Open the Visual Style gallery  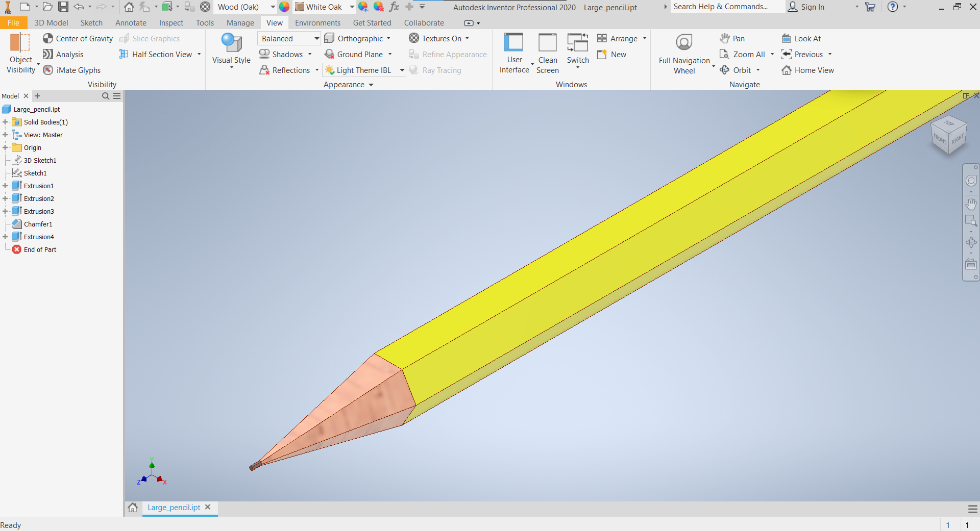point(231,51)
